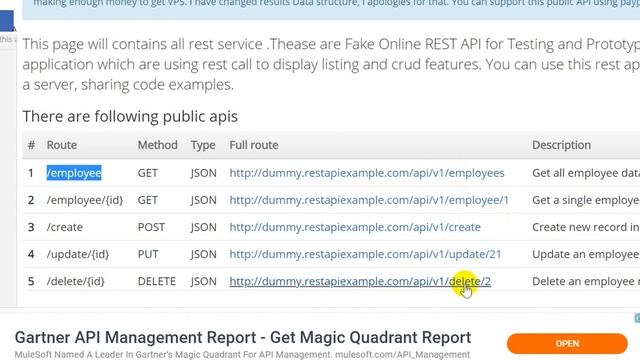Click the Full route column header
The image size is (640, 360).
tap(254, 145)
